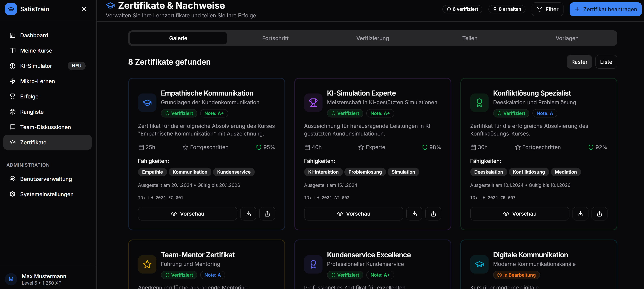
Task: Click Verifiziert badge on Empathische Kommunikation
Action: pos(179,113)
